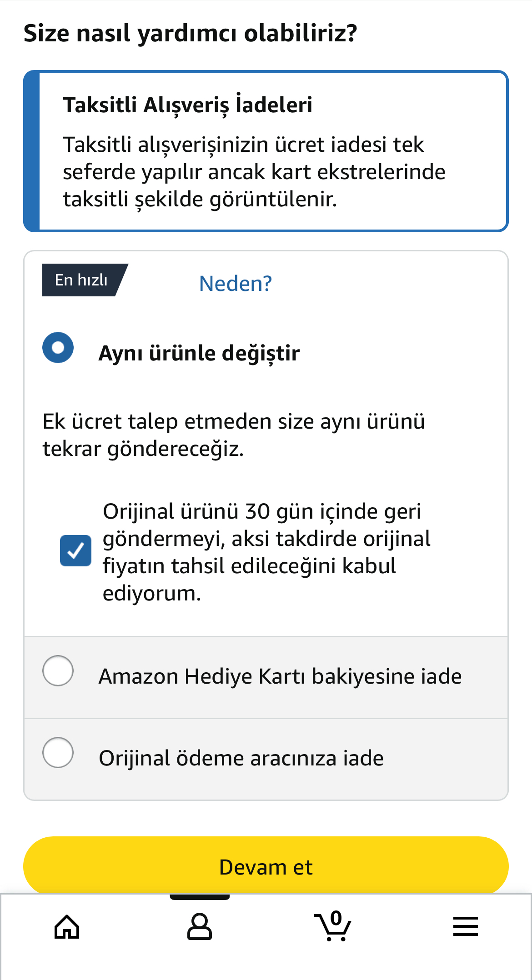The width and height of the screenshot is (532, 980).
Task: Tap the 'En hızlı' badge
Action: tap(82, 280)
